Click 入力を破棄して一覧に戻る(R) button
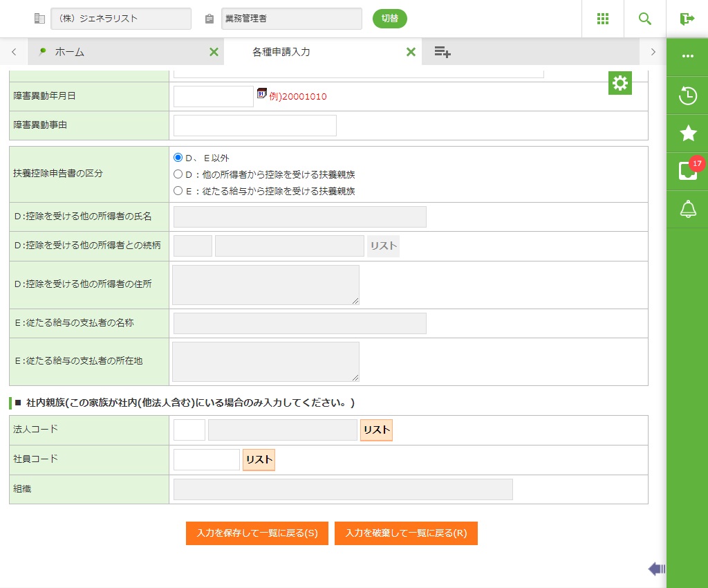The image size is (708, 588). 406,533
